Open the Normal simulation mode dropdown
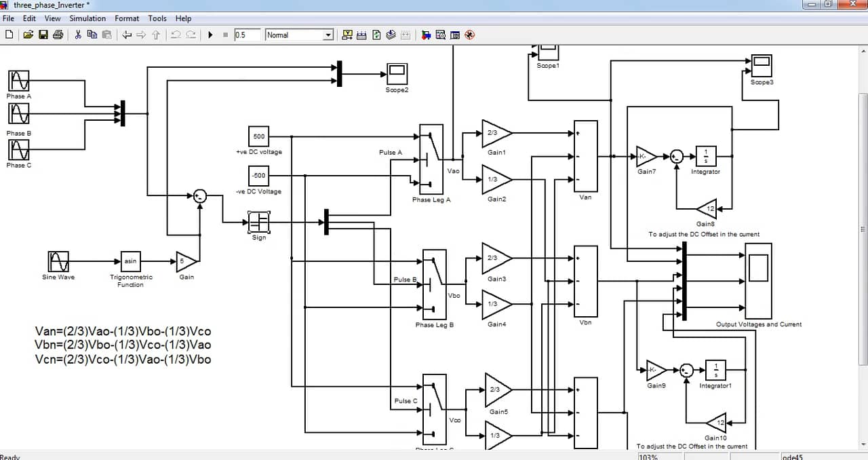Viewport: 868px width, 460px height. pyautogui.click(x=300, y=35)
